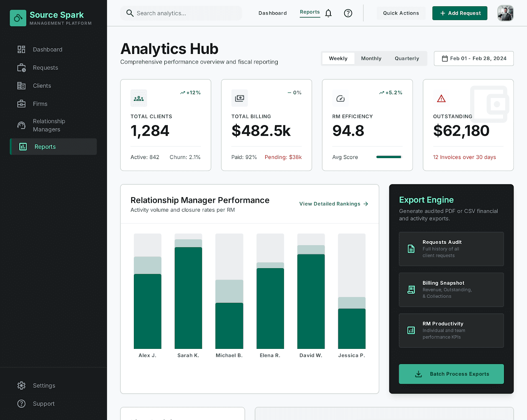This screenshot has height=420, width=527.
Task: Click the Requests Audit document icon
Action: click(x=411, y=249)
